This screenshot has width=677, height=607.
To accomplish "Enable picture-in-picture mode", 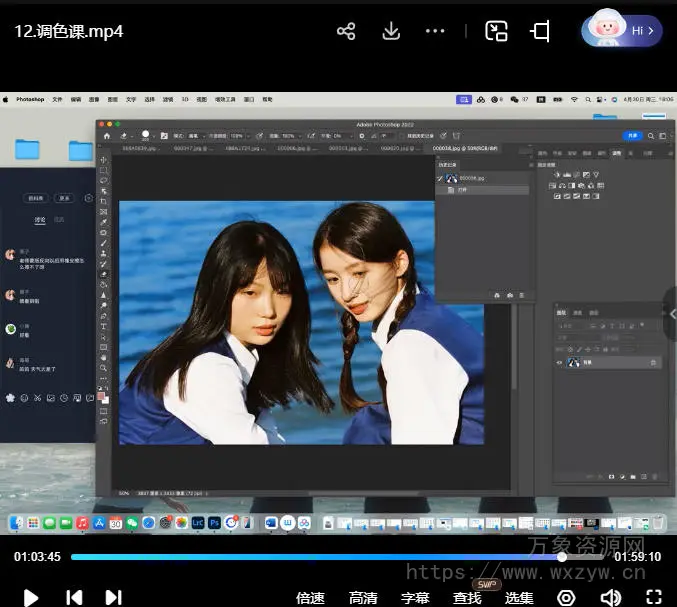I will pyautogui.click(x=497, y=31).
